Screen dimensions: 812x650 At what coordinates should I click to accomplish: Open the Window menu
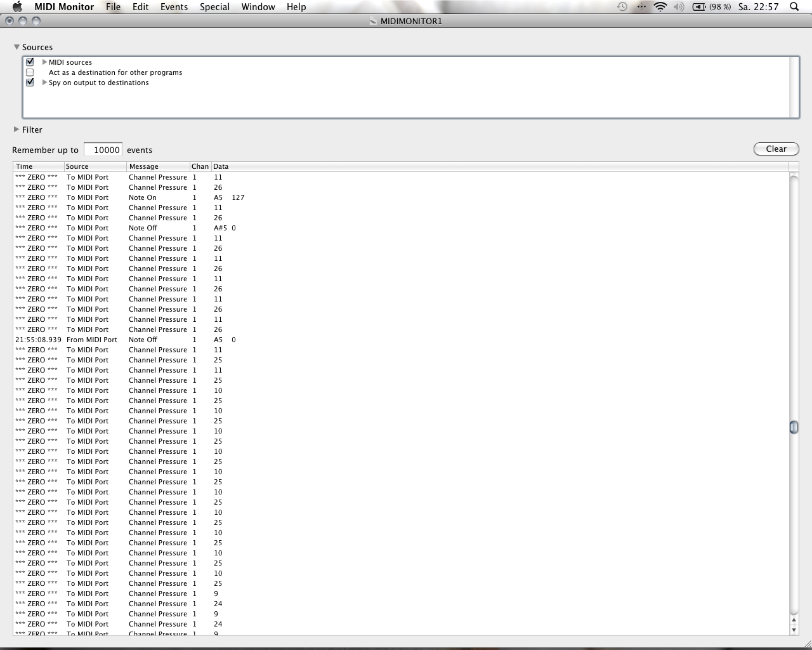click(x=258, y=7)
